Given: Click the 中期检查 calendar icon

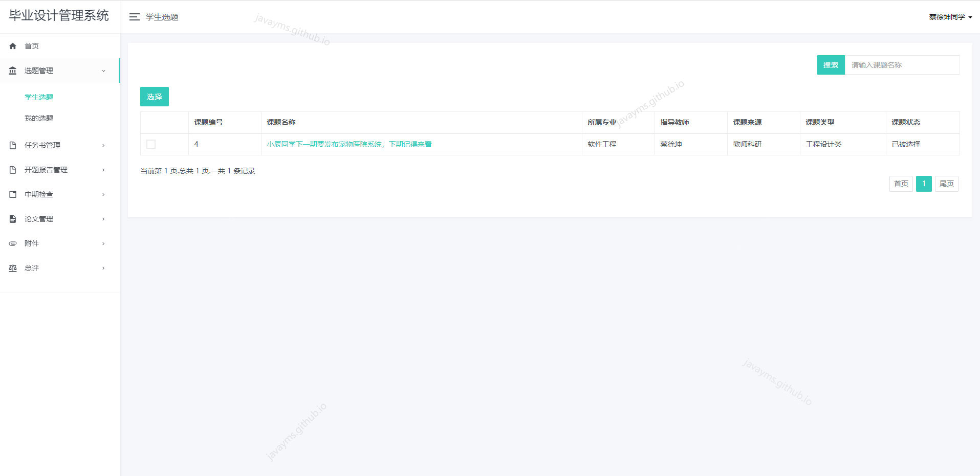Looking at the screenshot, I should click(13, 194).
